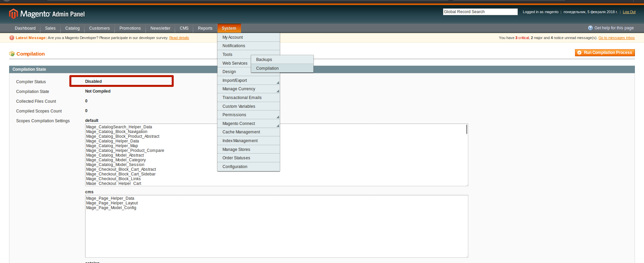Click the default scope list scrollbar
Screen dimensions: 644x263
467,129
